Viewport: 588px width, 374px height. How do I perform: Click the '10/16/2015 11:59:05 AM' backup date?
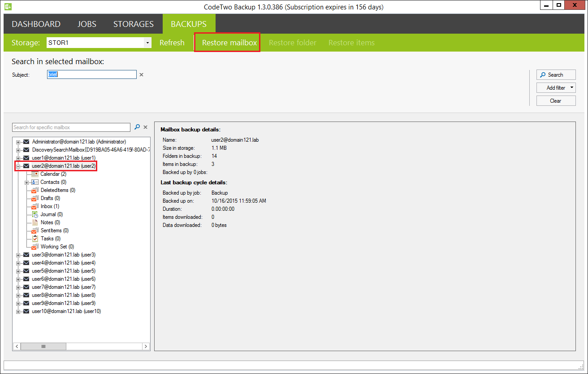point(239,201)
